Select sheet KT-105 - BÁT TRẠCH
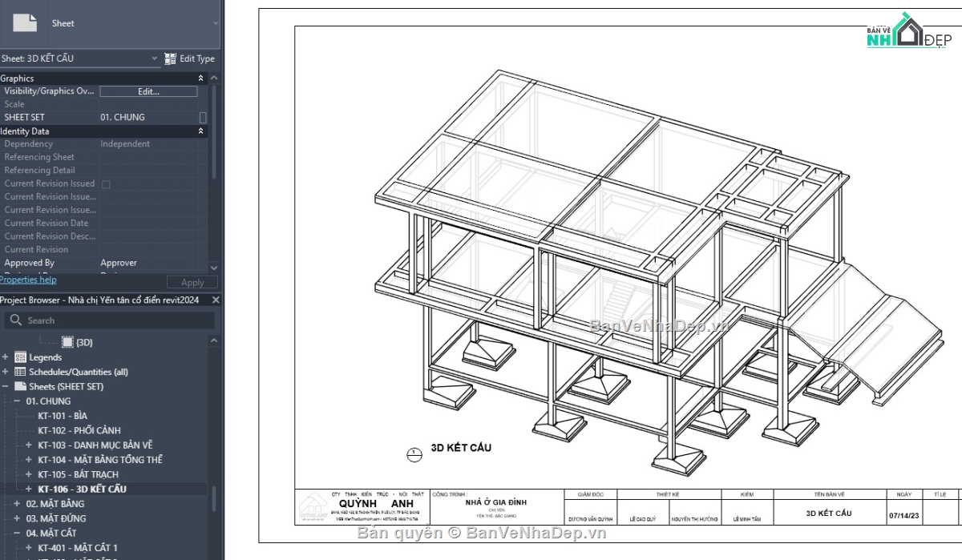The image size is (962, 560). click(x=78, y=474)
